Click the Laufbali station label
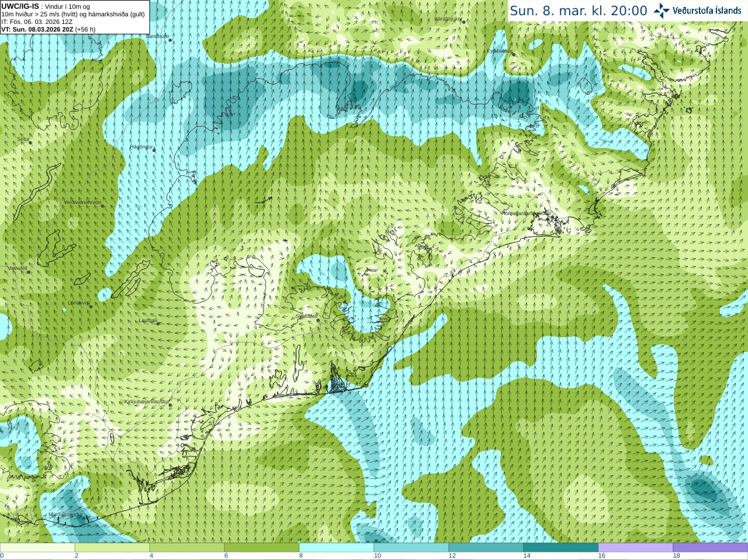748x560 pixels. 148,320
